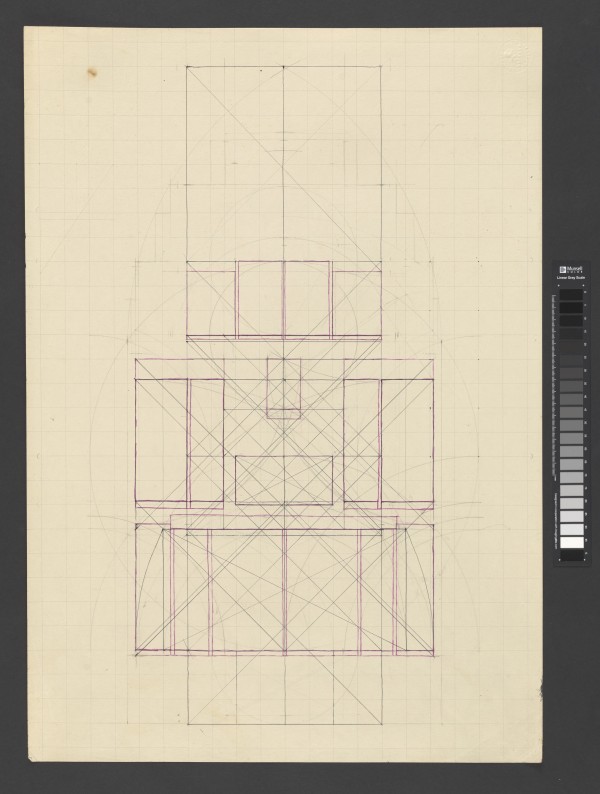
Task: Click the Munsell Color logo on the scale card
Action: [x=571, y=269]
